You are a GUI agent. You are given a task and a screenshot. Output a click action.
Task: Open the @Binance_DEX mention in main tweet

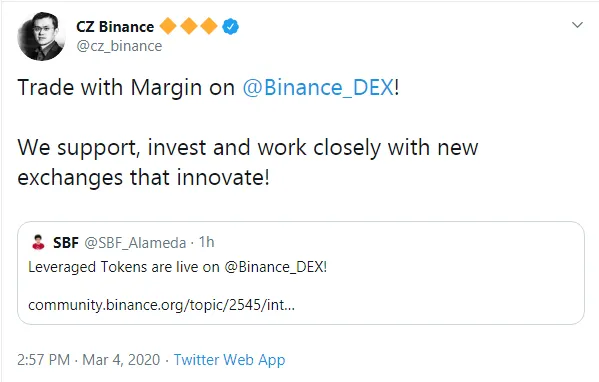318,87
